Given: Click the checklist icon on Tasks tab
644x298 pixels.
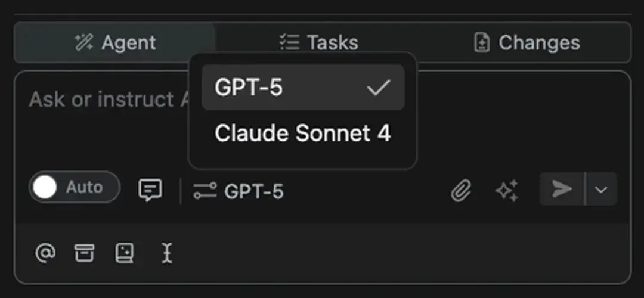Looking at the screenshot, I should (x=290, y=43).
